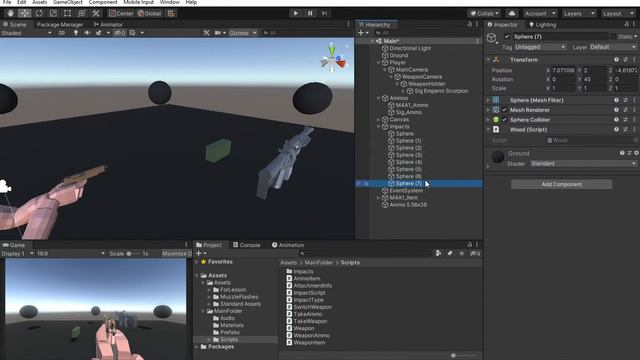Select the Rotate tool
The image size is (640, 360).
click(x=39, y=13)
